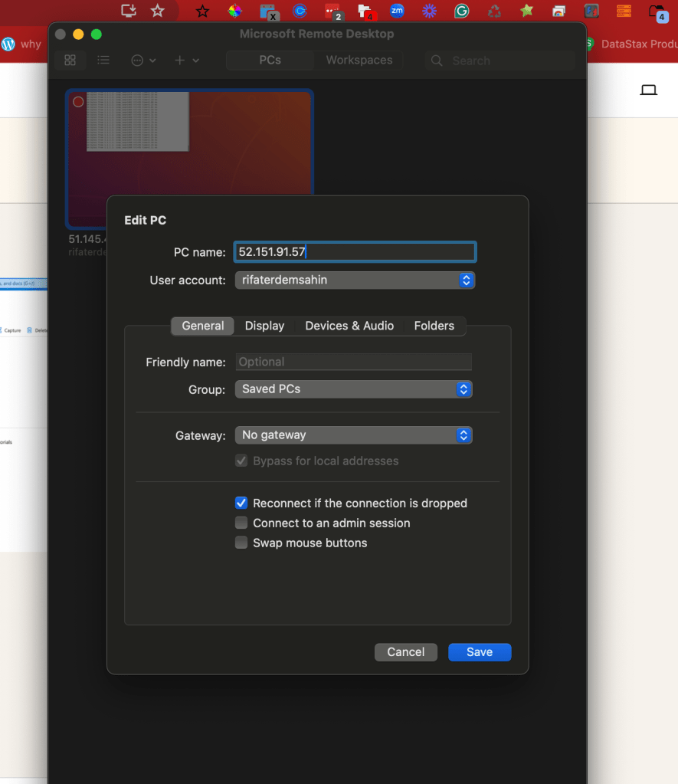Click the magnifier search icon
678x784 pixels.
pyautogui.click(x=437, y=61)
